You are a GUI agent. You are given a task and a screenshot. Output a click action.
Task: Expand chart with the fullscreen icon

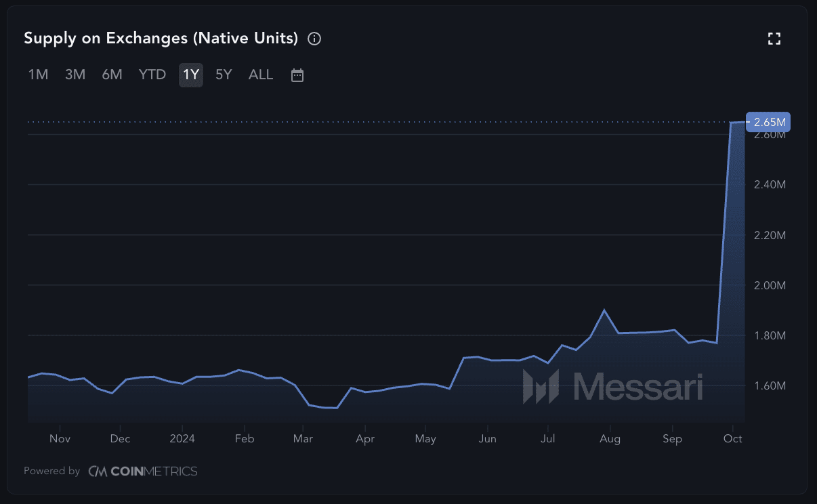(774, 39)
